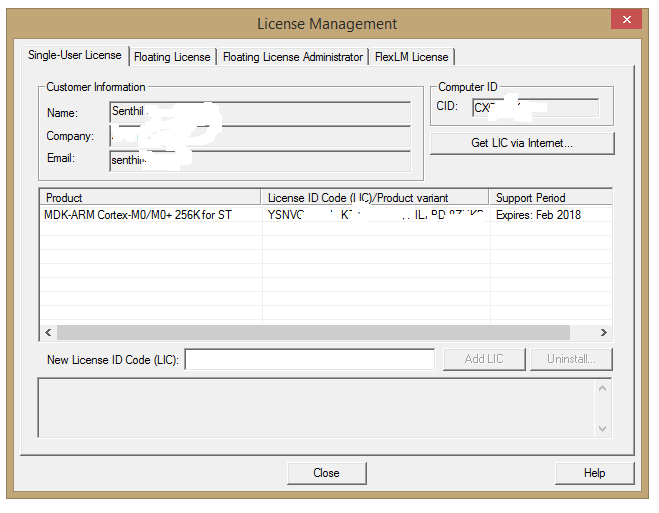The width and height of the screenshot is (659, 513).
Task: Click the Add LIC button
Action: pyautogui.click(x=484, y=359)
